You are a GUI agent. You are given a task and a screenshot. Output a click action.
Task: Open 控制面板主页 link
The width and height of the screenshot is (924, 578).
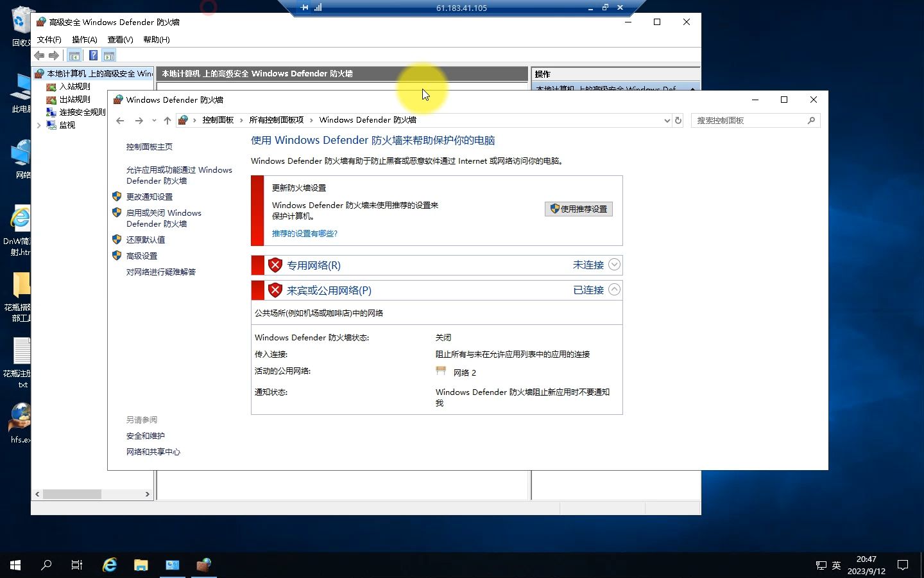point(150,147)
